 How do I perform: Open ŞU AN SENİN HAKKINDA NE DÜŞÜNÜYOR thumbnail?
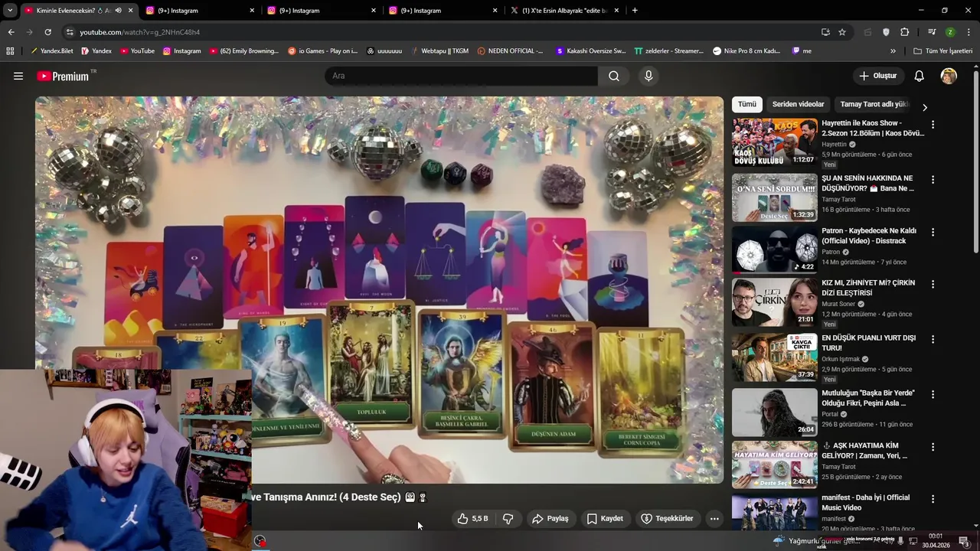(774, 197)
